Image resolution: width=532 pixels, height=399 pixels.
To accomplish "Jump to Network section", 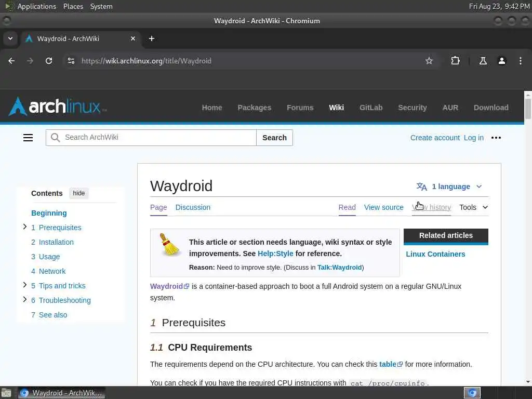I will [x=48, y=271].
